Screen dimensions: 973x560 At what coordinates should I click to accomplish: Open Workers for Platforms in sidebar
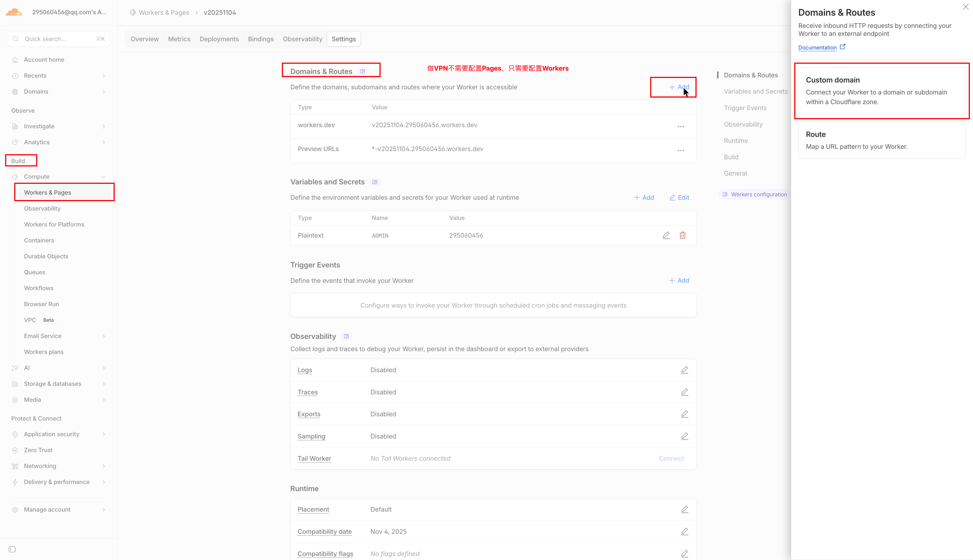tap(54, 224)
